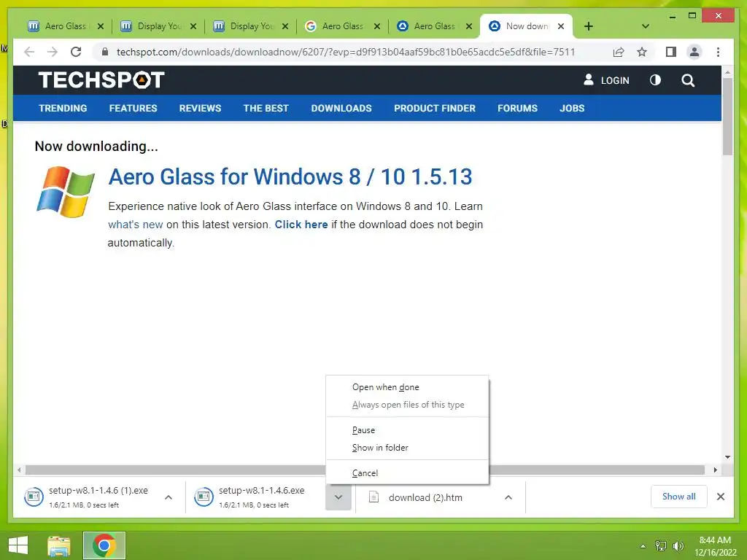
Task: Open the network tray icon
Action: click(661, 546)
